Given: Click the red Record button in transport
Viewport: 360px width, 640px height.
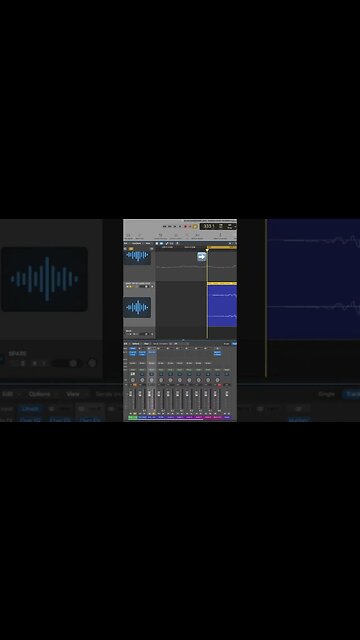Looking at the screenshot, I should 185,226.
